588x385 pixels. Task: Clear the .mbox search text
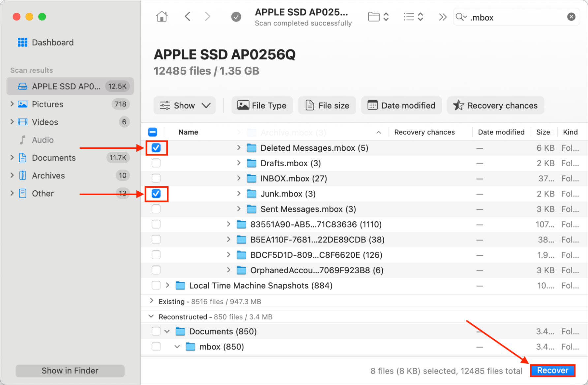point(571,17)
